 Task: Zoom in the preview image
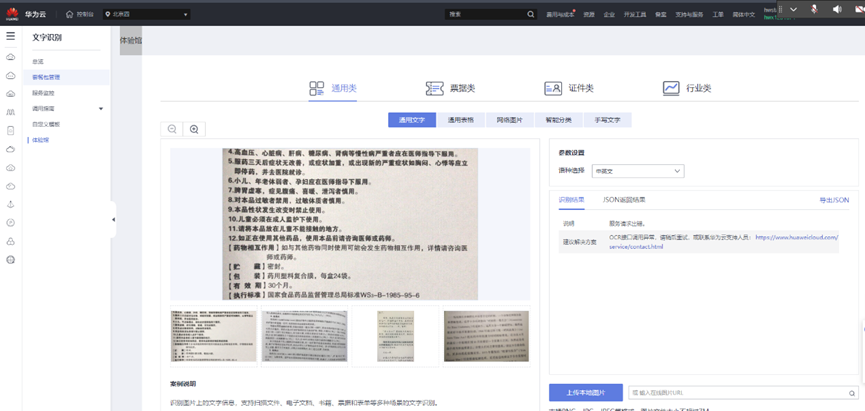[194, 129]
